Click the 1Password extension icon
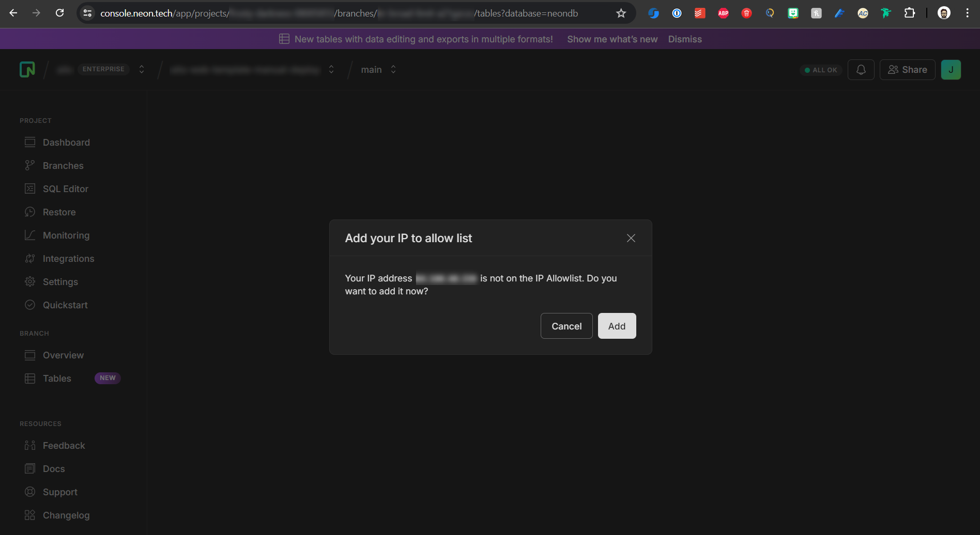Viewport: 980px width, 535px height. (x=677, y=13)
